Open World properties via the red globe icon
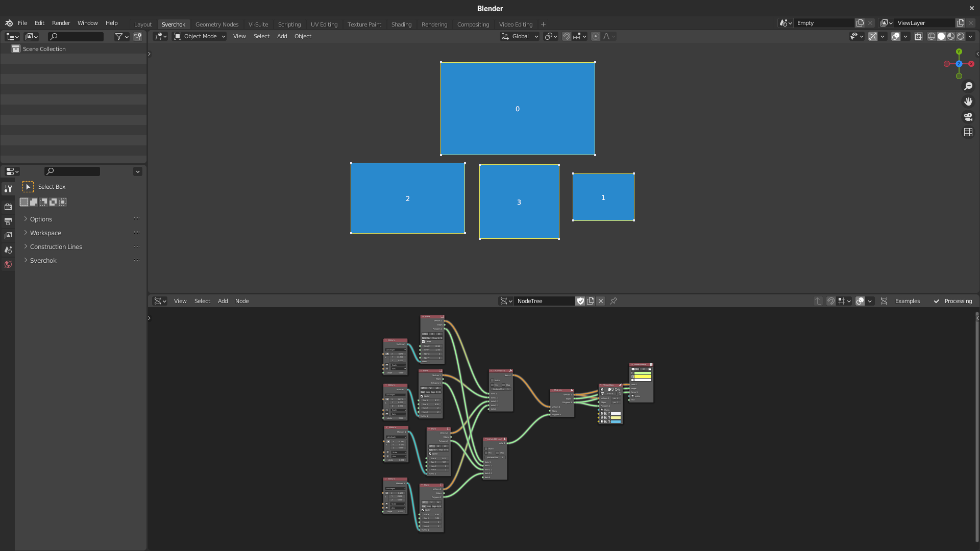This screenshot has height=551, width=980. pyautogui.click(x=8, y=264)
